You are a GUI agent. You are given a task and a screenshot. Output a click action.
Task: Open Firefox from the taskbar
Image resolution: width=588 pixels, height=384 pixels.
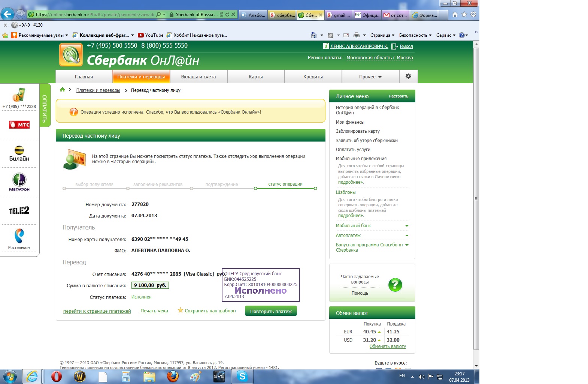173,376
